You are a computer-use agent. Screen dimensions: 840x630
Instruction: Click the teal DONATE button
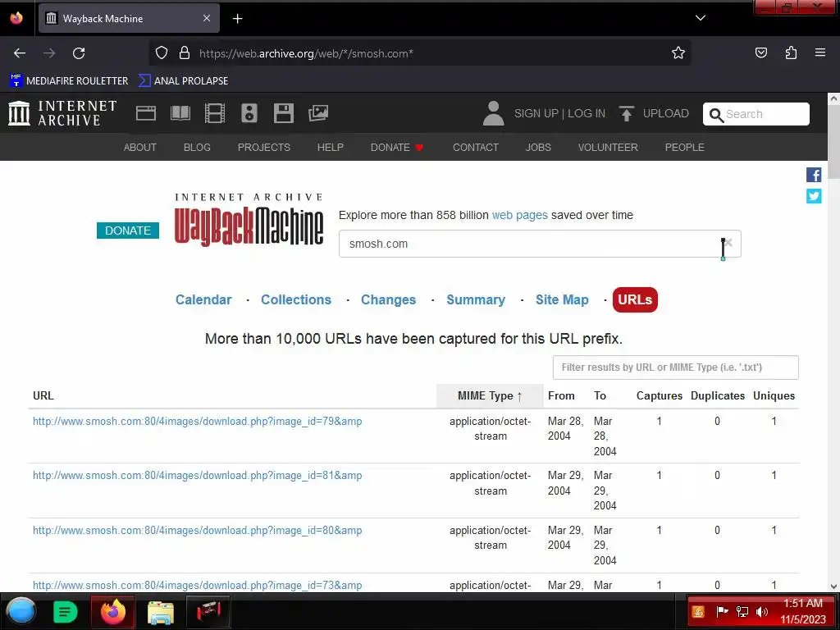click(127, 231)
